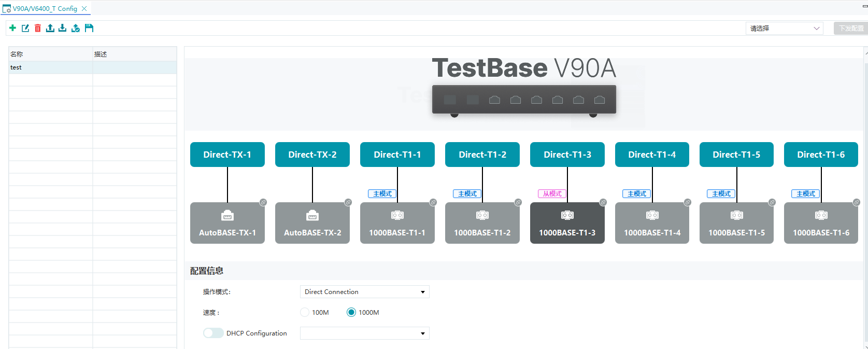
Task: Select the test row in configuration list
Action: (93, 67)
